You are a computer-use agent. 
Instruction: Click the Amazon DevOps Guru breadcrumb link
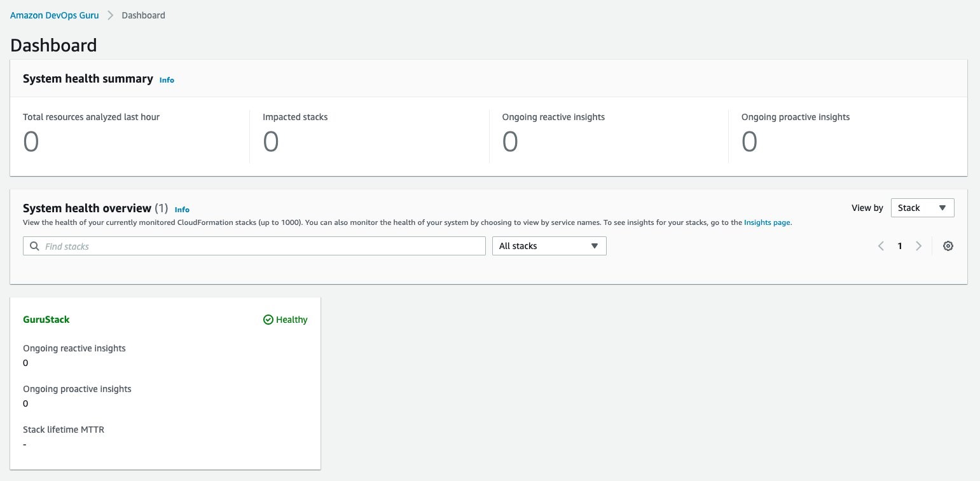(x=54, y=15)
